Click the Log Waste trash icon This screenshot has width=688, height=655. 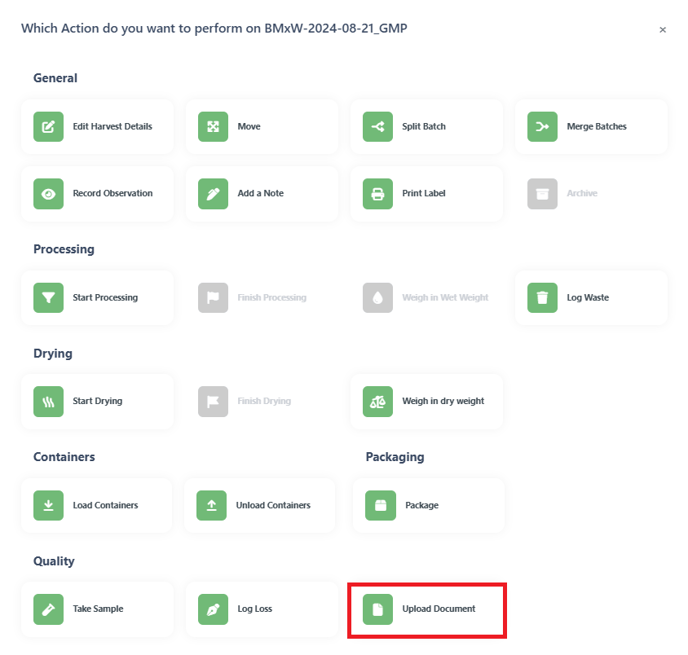click(542, 298)
